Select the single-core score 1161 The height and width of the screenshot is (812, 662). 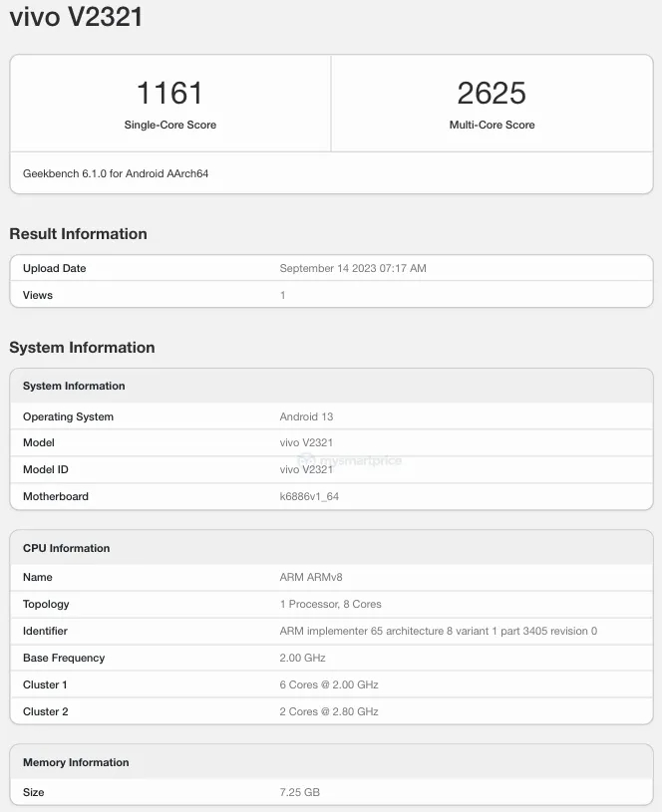(169, 94)
